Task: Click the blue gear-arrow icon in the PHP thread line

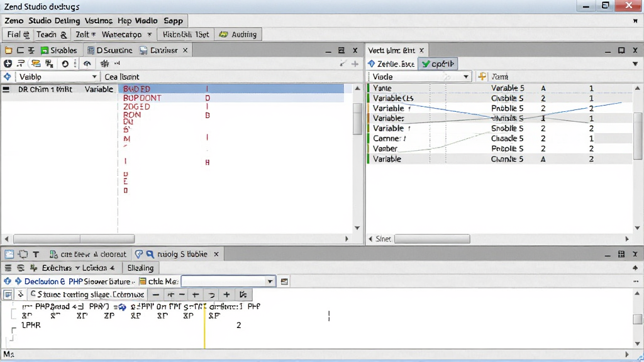Action: click(123, 307)
